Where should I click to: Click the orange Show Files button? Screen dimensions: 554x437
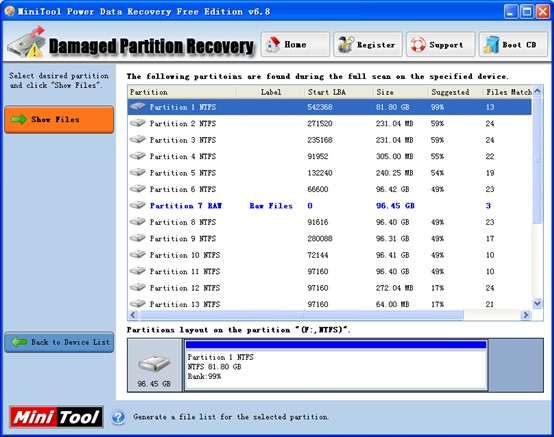(59, 119)
